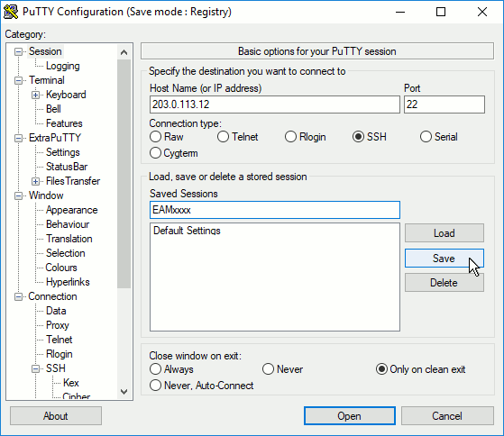Save the EAMxxxx session
504x436 pixels.
(444, 259)
